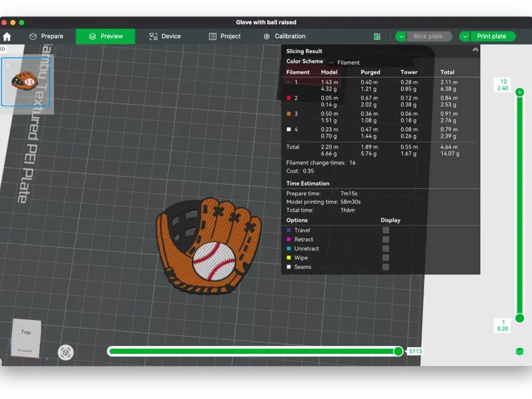Click the Filament column header
Screen dimensions: 532x399
click(x=297, y=72)
